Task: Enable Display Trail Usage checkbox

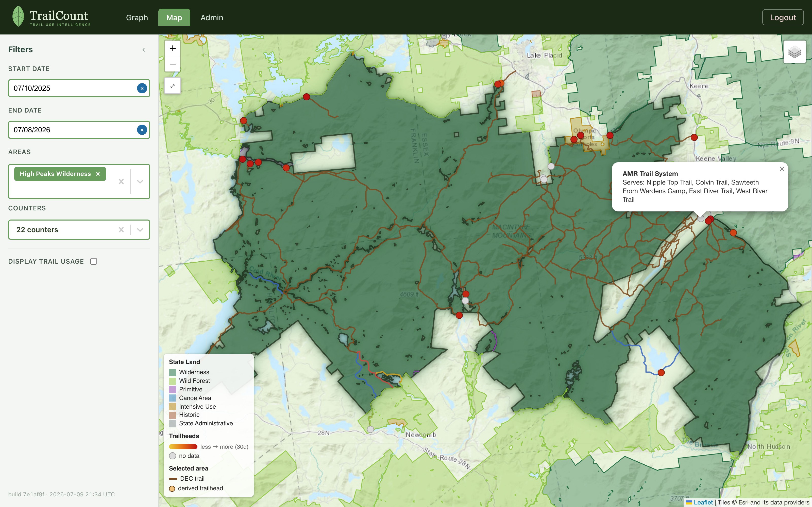Action: coord(94,261)
